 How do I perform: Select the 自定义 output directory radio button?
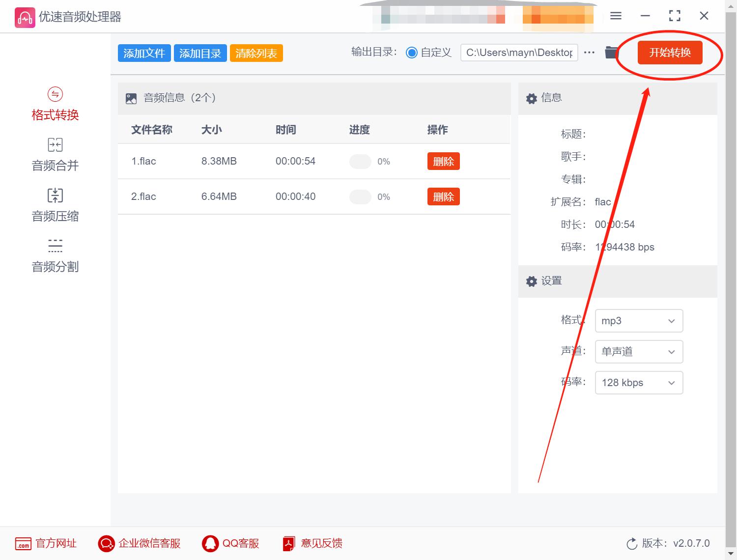click(x=412, y=52)
